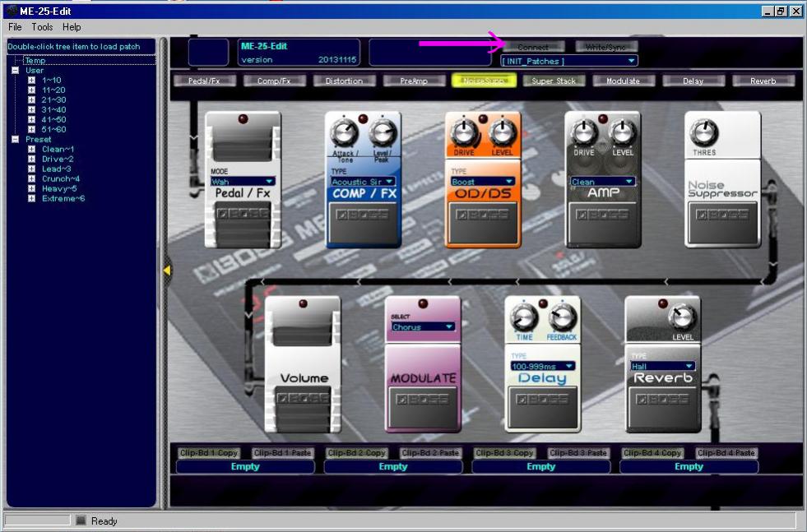This screenshot has height=532, width=807.
Task: Adjust the COMP / FX Attack/Tone knob
Action: pyautogui.click(x=344, y=133)
